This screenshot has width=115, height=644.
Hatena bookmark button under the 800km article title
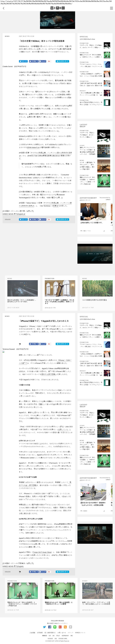(62, 61)
